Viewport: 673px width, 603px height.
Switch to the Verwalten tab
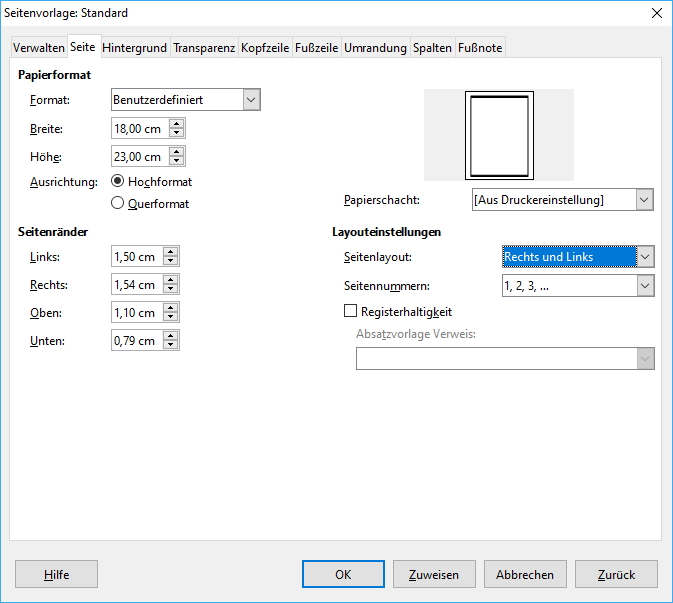pos(39,48)
